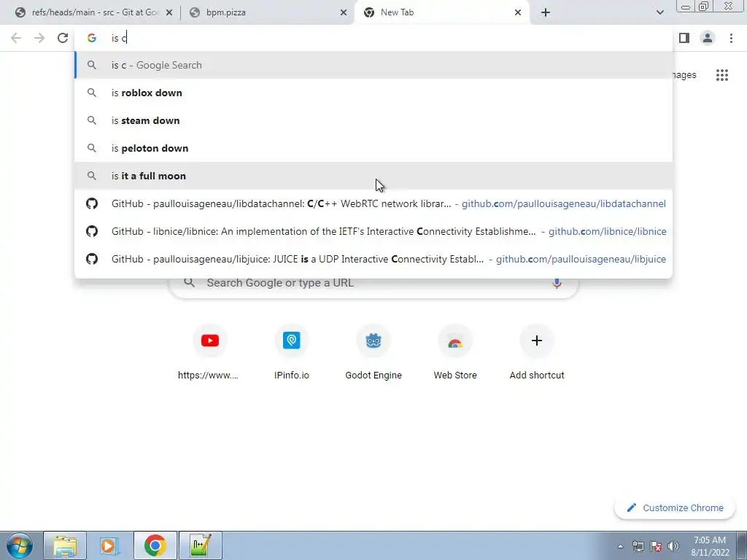Go back with the back arrow
The height and width of the screenshot is (560, 747).
pos(16,38)
